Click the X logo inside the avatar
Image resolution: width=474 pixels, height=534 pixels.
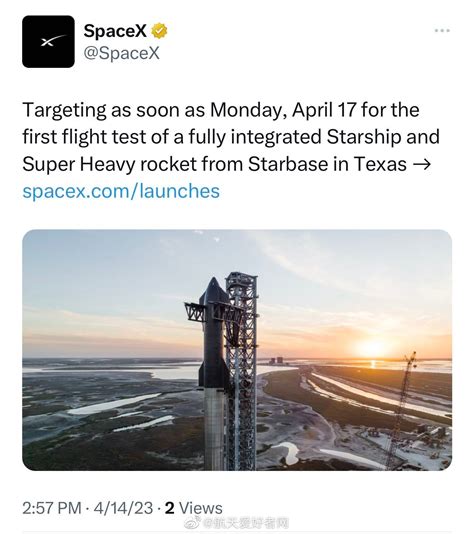(53, 41)
